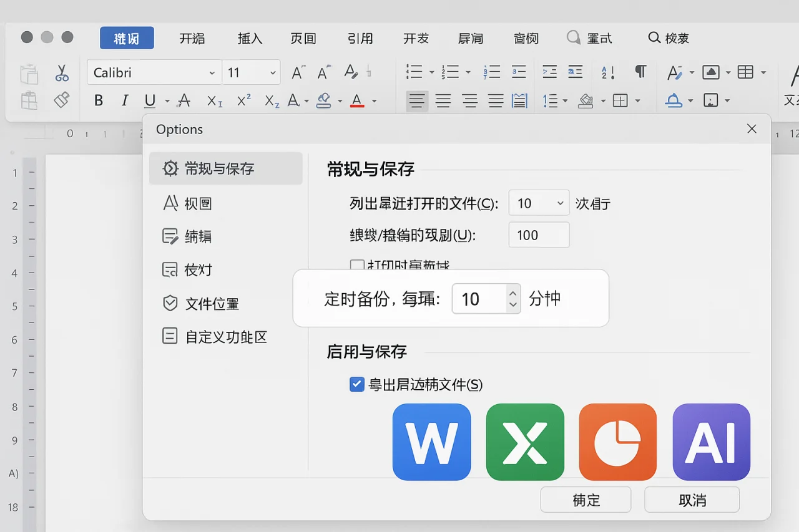
Task: Increase the backup interval with the stepper
Action: [512, 294]
